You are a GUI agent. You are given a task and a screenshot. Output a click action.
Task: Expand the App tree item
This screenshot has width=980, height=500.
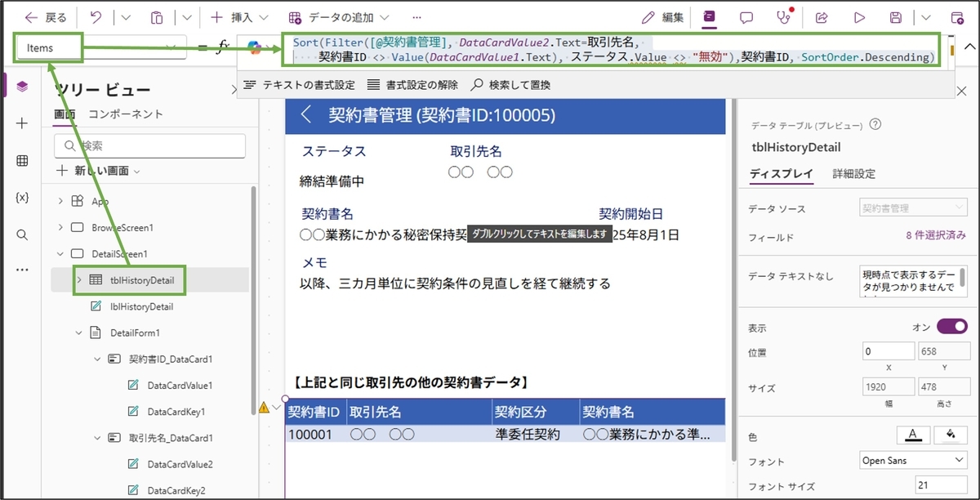pos(60,201)
